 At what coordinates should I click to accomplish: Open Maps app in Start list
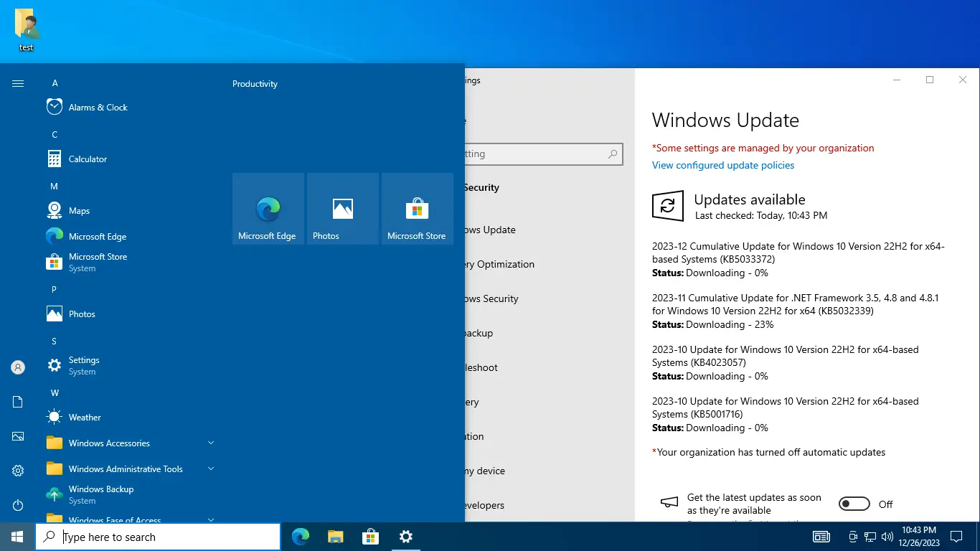coord(79,211)
